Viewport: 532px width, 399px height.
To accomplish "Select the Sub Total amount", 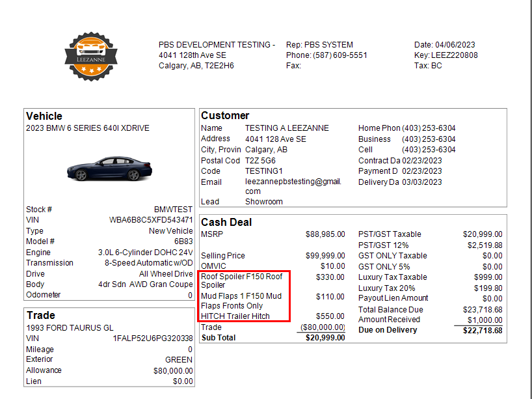I will click(x=325, y=338).
